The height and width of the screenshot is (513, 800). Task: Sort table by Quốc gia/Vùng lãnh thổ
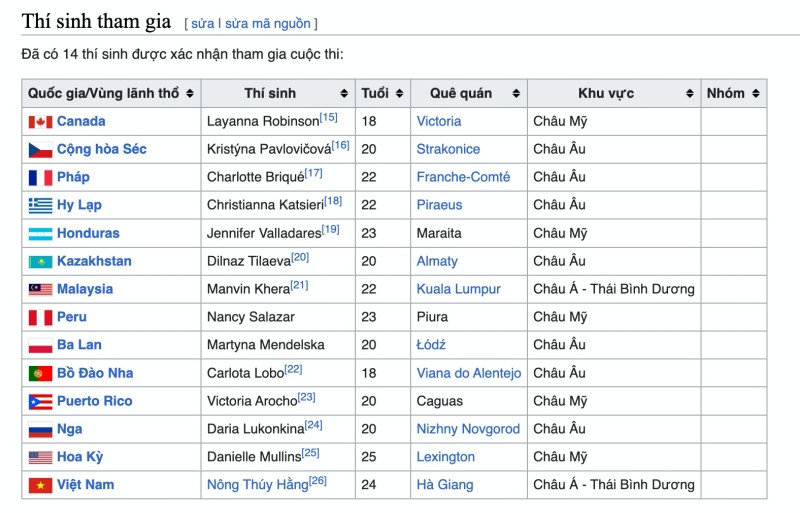click(190, 94)
